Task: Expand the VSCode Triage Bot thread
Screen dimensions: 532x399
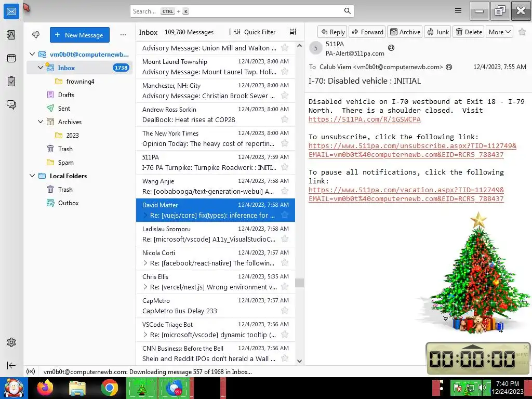Action: [x=145, y=335]
